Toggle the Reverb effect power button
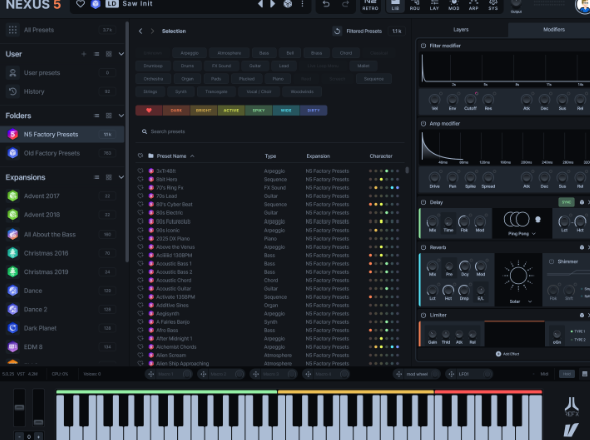This screenshot has width=590, height=440. click(x=423, y=247)
